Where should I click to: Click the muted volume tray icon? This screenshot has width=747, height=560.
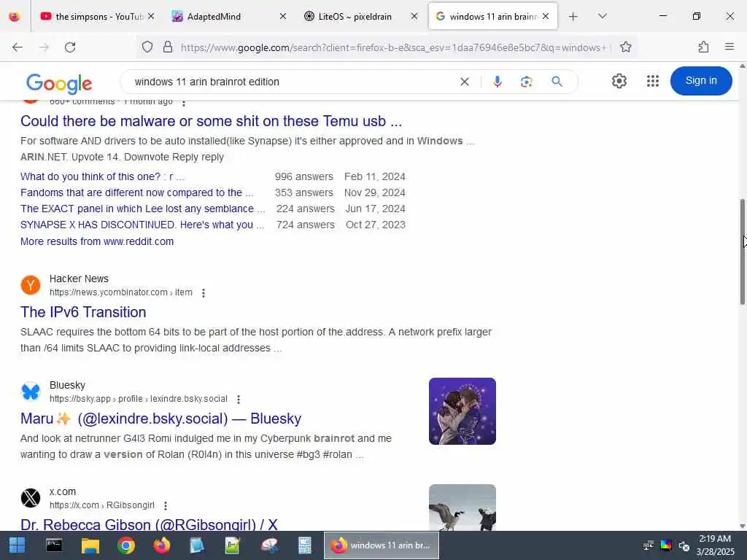[x=684, y=545]
